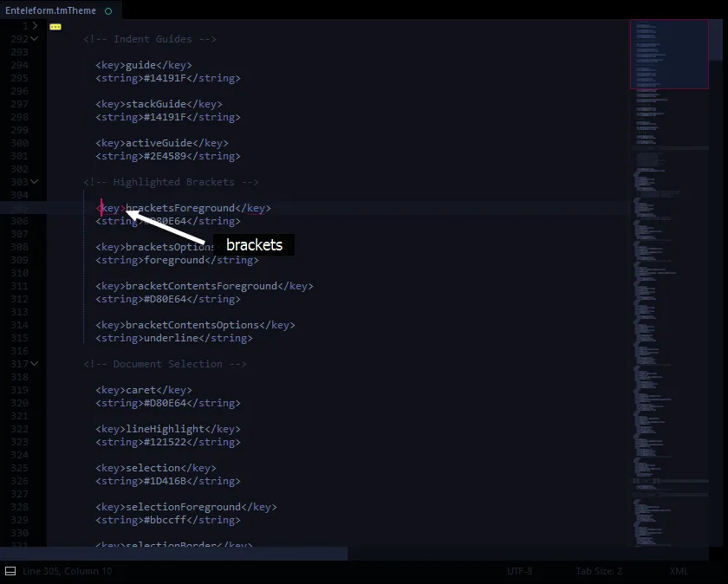Screen dimensions: 728x584
Task: Click the #14191F value on line 295
Action: pyautogui.click(x=165, y=78)
